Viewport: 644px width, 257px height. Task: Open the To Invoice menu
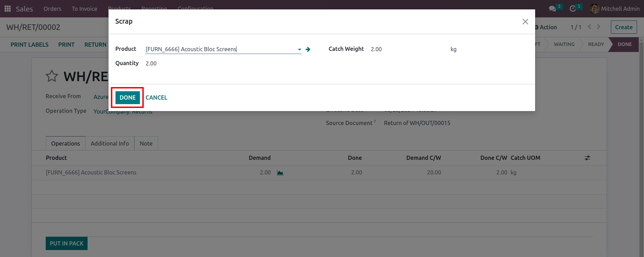pos(84,9)
